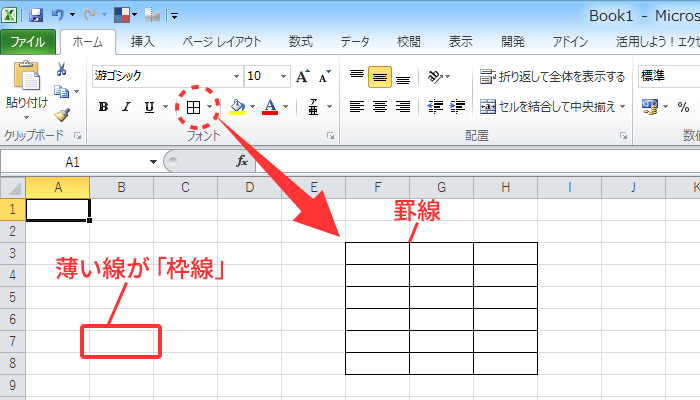Open the Clipboard group dialog launcher

(78, 136)
